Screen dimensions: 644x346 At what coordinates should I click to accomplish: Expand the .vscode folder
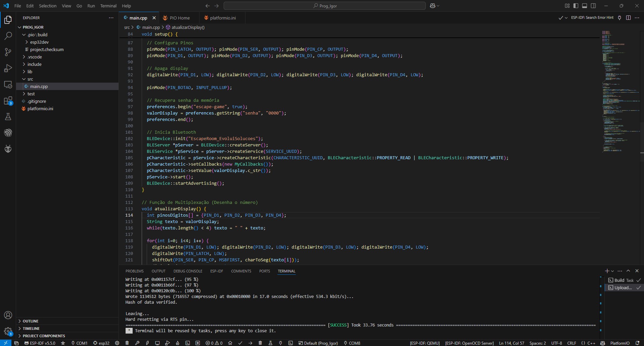(67, 57)
